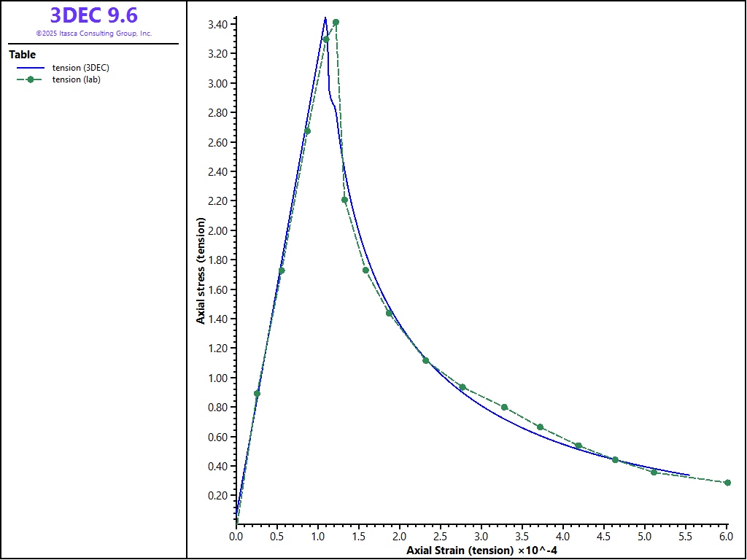The image size is (747, 560).
Task: Click the green dashed legend marker
Action: (x=30, y=79)
